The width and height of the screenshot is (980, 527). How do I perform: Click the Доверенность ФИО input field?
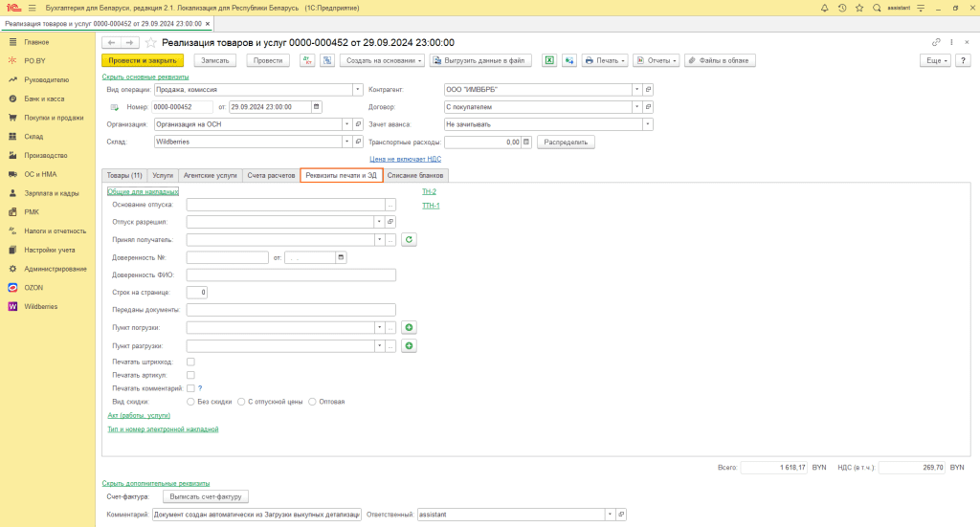pos(291,274)
